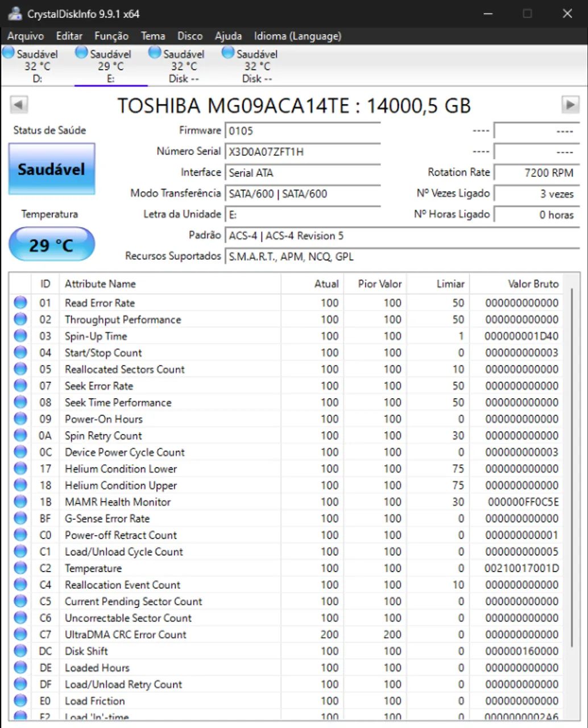This screenshot has height=728, width=588.
Task: Select the E: disk tab at 29 °C
Action: (111, 66)
